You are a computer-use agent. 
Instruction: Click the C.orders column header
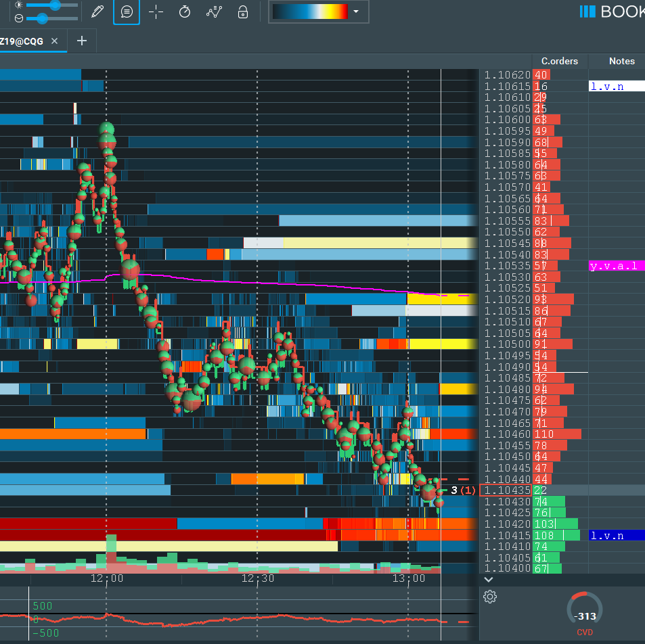pyautogui.click(x=560, y=61)
